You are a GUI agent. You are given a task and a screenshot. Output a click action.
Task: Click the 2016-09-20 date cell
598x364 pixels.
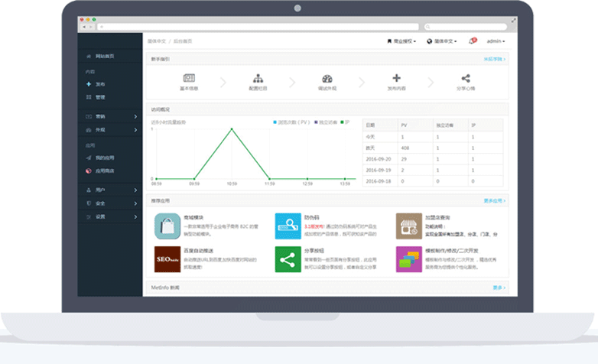click(x=379, y=159)
